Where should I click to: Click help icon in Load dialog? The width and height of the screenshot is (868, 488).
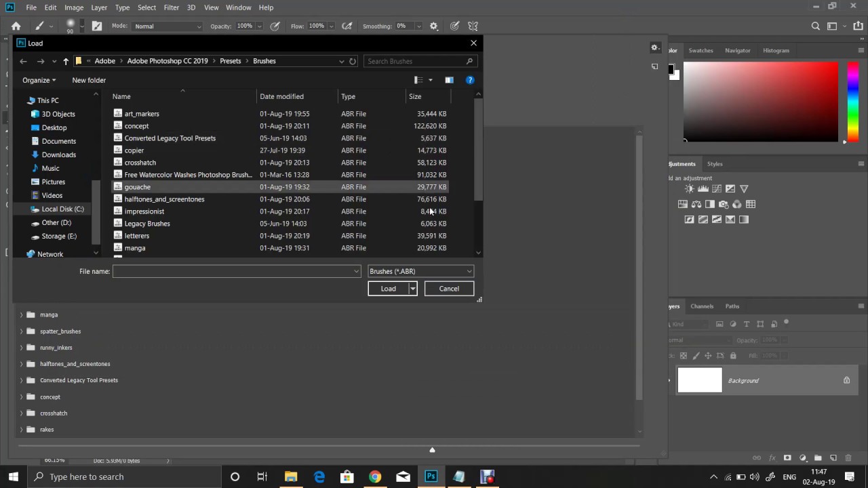click(470, 80)
